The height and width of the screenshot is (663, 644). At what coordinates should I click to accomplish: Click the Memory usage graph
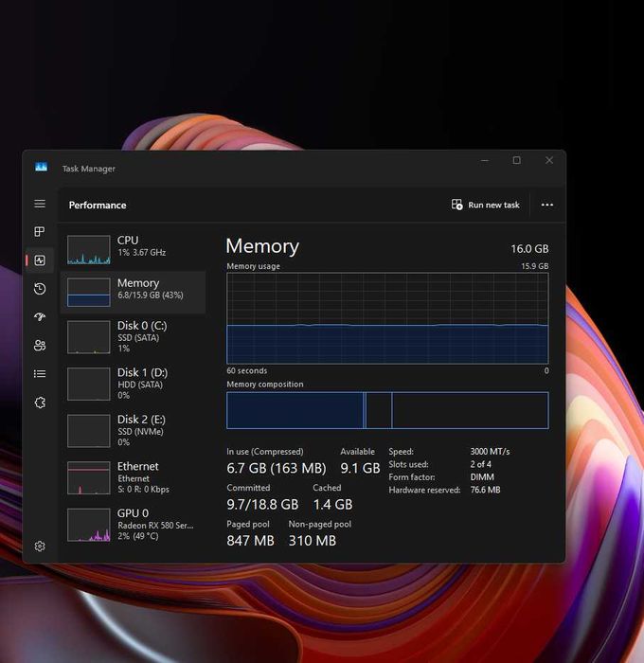[387, 318]
